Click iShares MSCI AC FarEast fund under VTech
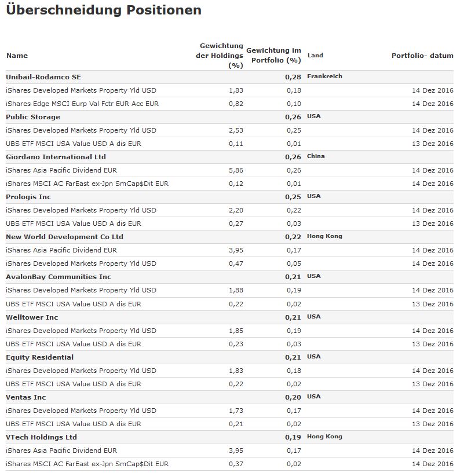 coord(87,464)
